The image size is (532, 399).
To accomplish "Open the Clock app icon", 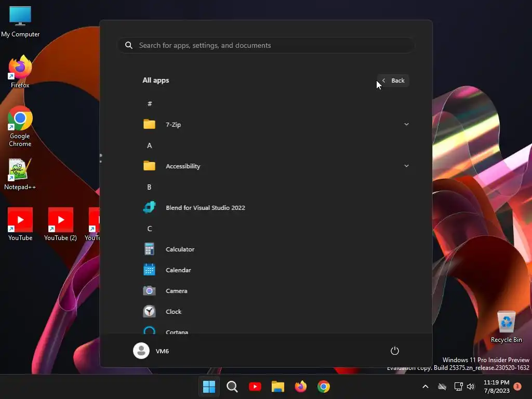I will click(x=149, y=312).
